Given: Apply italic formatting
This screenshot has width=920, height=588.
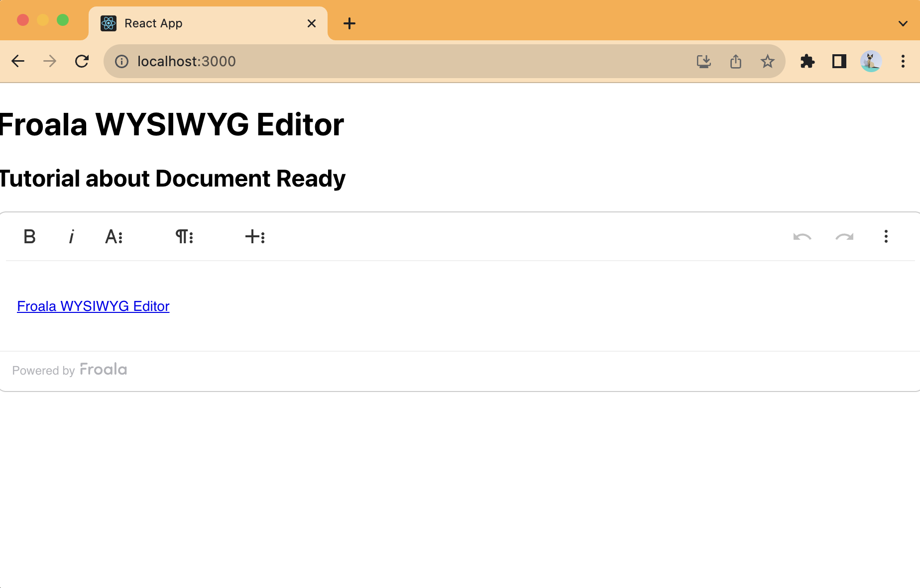Looking at the screenshot, I should coord(71,236).
